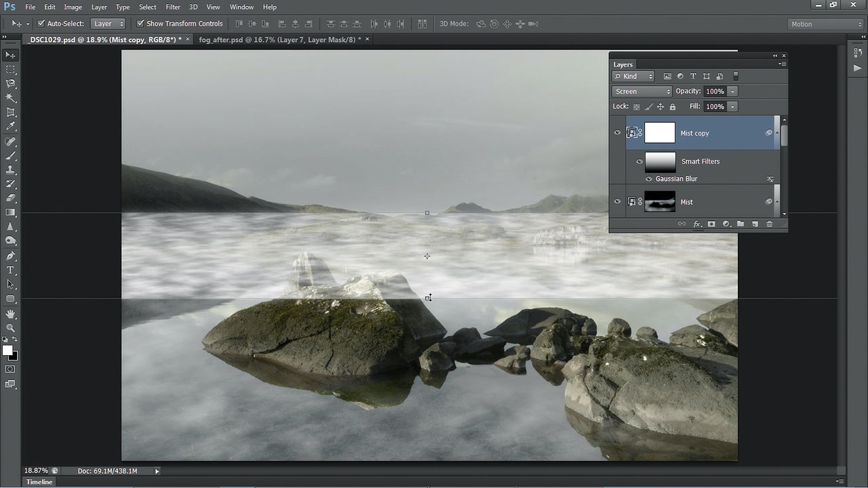The width and height of the screenshot is (868, 488).
Task: Click the Mist layer thumbnail
Action: [660, 201]
